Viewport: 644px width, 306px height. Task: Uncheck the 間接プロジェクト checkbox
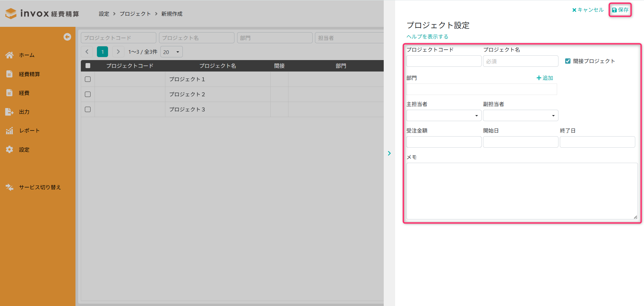[568, 61]
